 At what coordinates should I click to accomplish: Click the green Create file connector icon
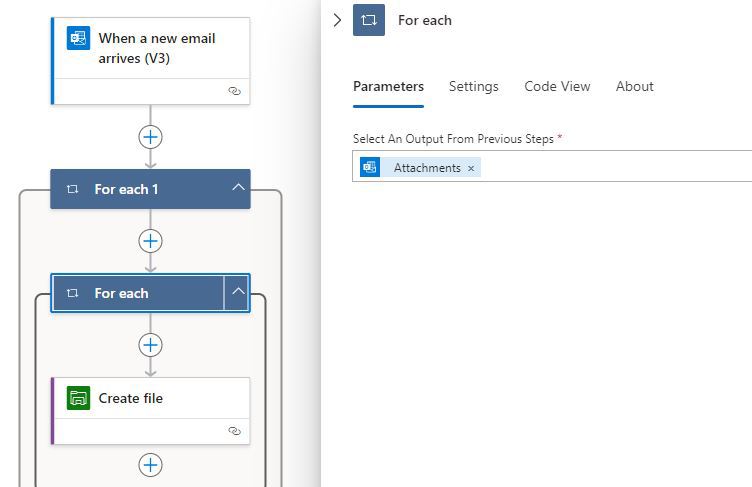pyautogui.click(x=78, y=398)
